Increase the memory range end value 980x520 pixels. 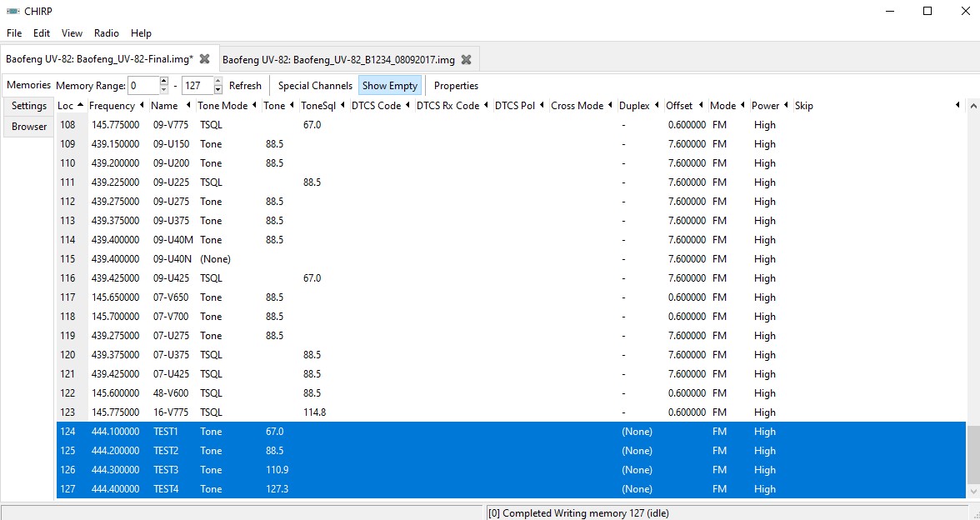pyautogui.click(x=218, y=82)
